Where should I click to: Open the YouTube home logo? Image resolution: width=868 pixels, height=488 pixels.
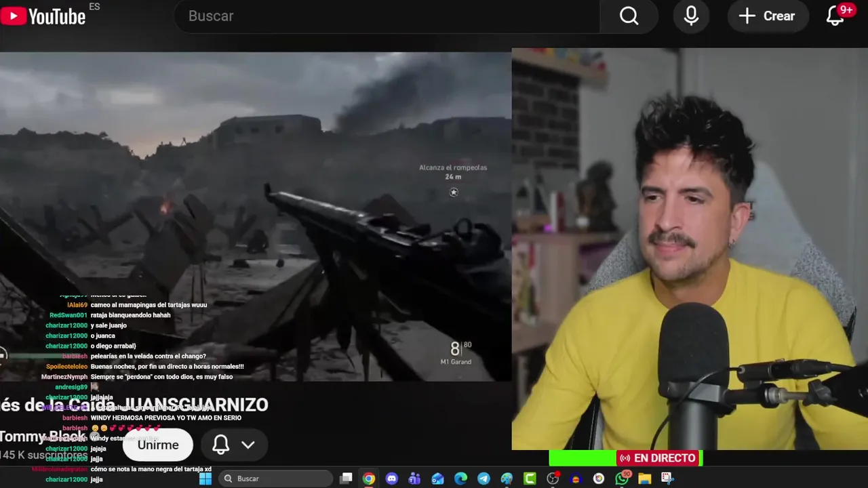click(43, 16)
